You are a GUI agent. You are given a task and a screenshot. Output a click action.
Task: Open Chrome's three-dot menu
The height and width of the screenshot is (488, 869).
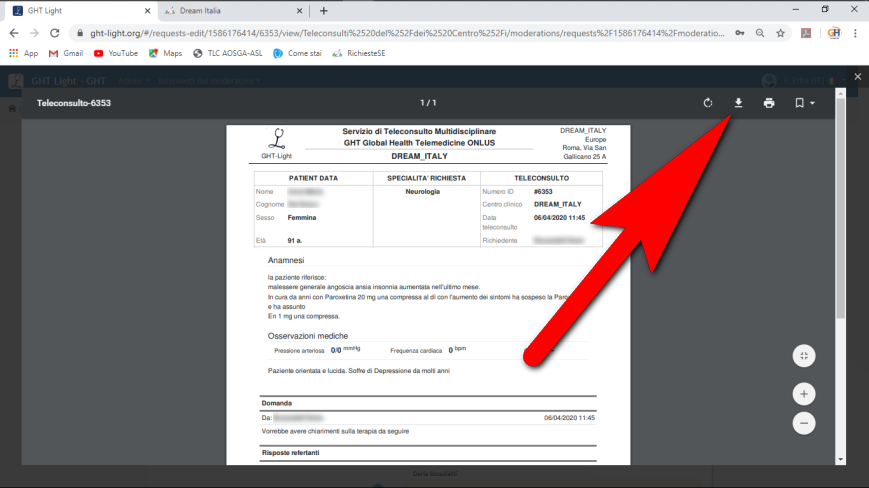[856, 32]
